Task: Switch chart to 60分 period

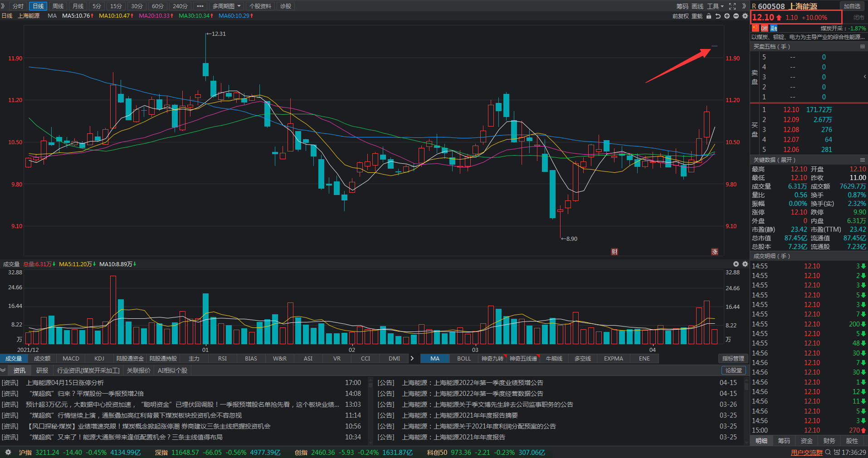Action: tap(158, 6)
